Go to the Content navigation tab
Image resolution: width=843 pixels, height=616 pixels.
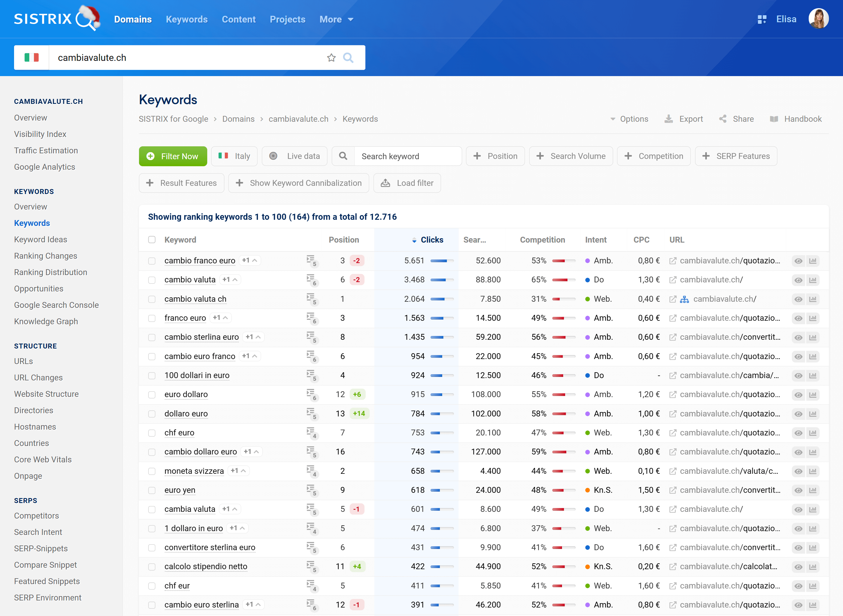coord(238,19)
